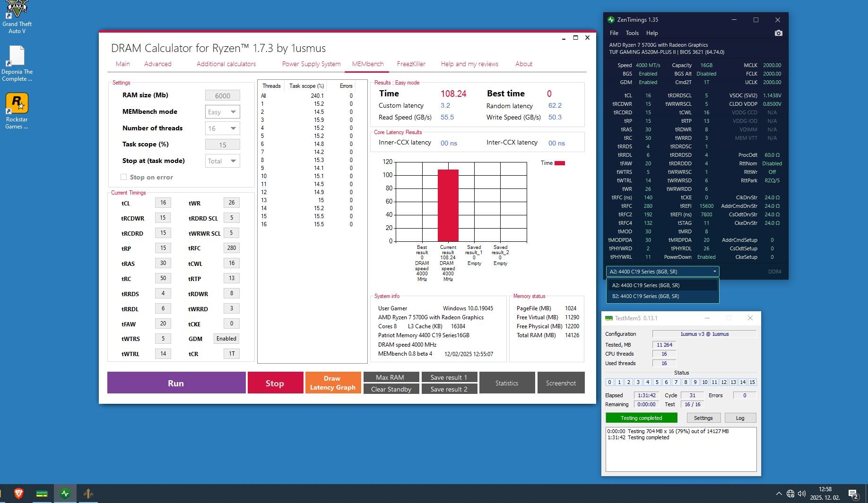Viewport: 868px width, 503px height.
Task: Click thread status box 0 in TestMem5
Action: (x=610, y=382)
